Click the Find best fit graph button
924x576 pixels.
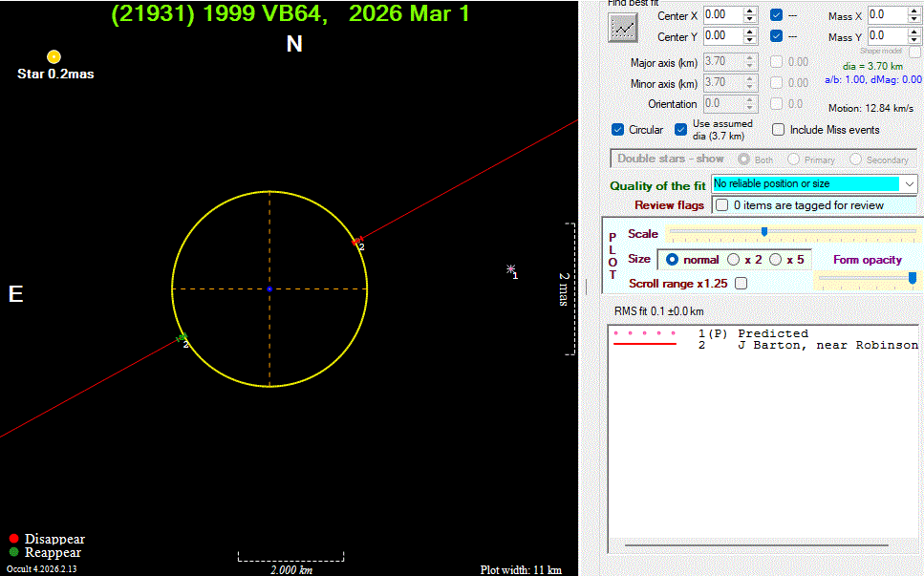(623, 29)
